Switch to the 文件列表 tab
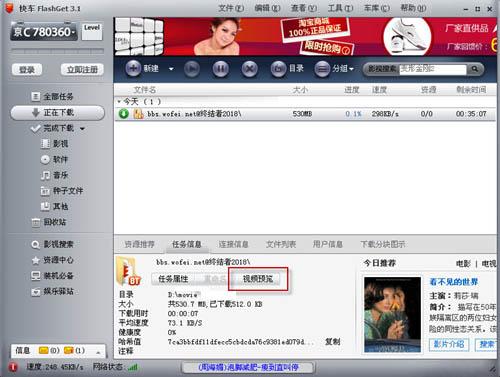This screenshot has width=500, height=377. (x=281, y=244)
